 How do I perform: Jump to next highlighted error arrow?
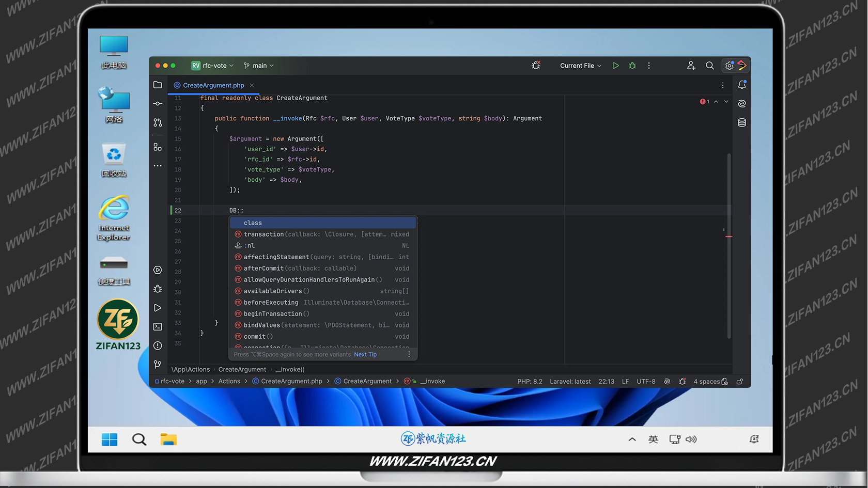tap(726, 102)
